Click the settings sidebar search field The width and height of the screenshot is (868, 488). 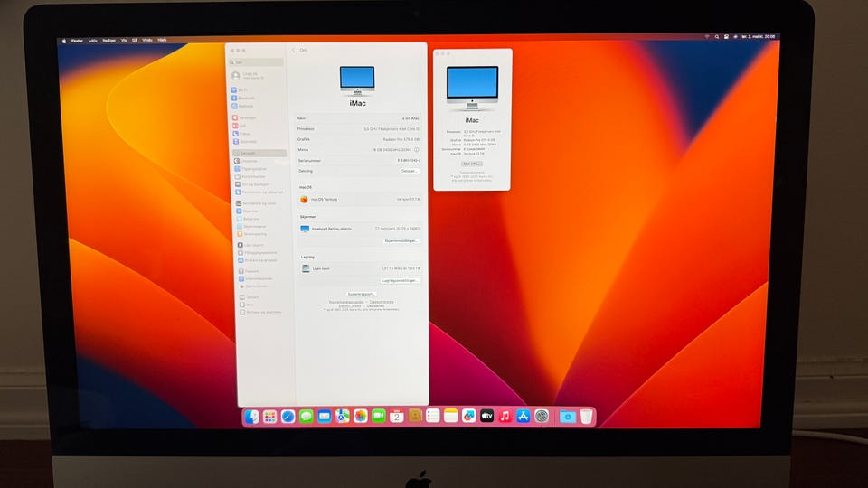pyautogui.click(x=256, y=62)
